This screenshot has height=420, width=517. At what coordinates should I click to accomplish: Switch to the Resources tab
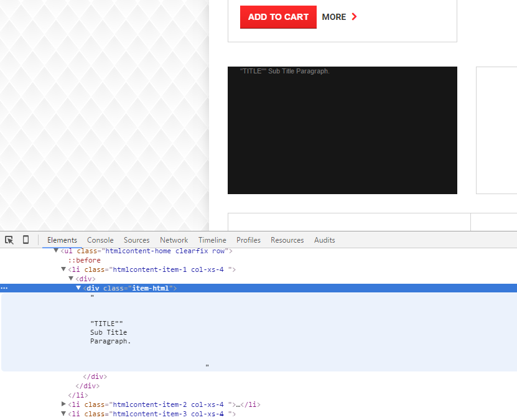point(287,240)
